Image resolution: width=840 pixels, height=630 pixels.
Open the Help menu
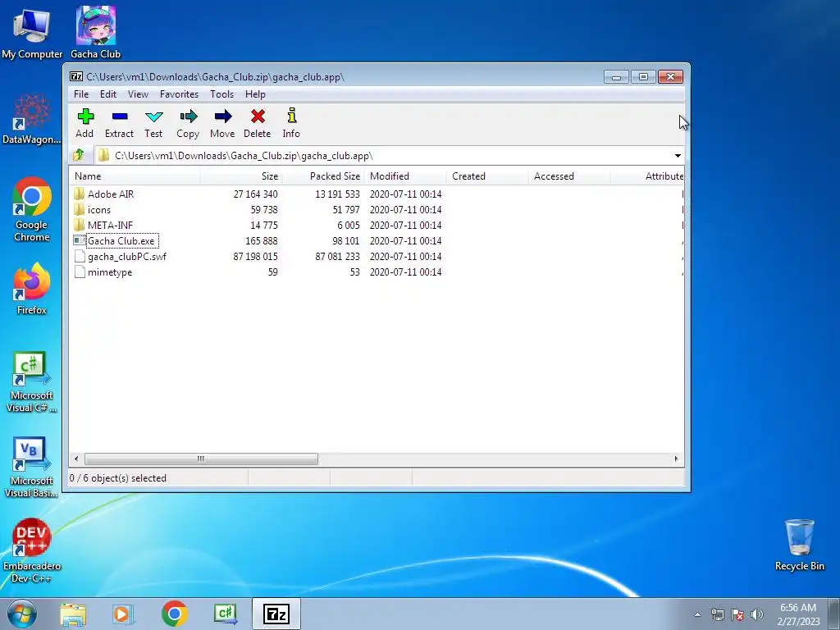256,94
